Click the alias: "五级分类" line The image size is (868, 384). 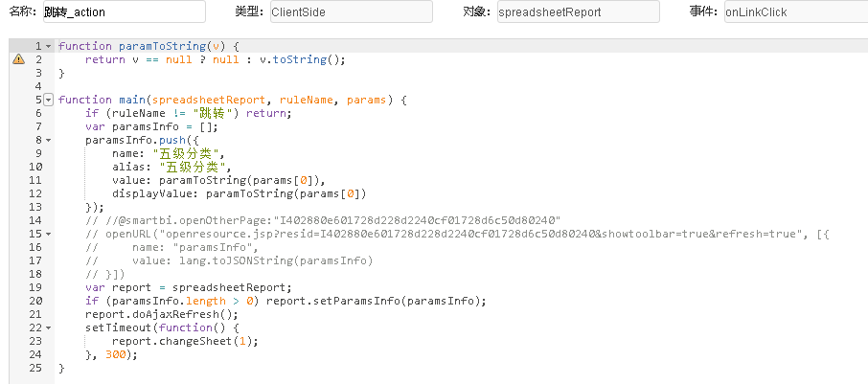point(171,167)
